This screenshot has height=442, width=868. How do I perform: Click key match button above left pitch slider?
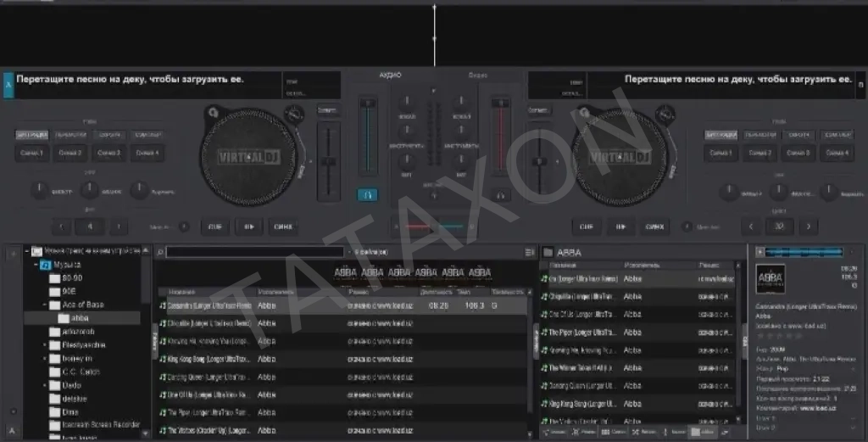pyautogui.click(x=328, y=110)
